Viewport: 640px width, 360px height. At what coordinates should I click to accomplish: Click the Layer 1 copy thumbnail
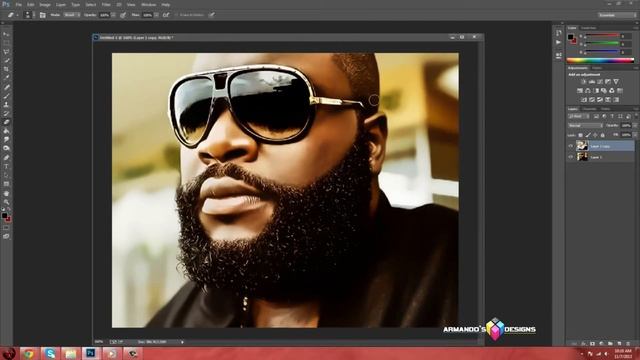point(582,146)
